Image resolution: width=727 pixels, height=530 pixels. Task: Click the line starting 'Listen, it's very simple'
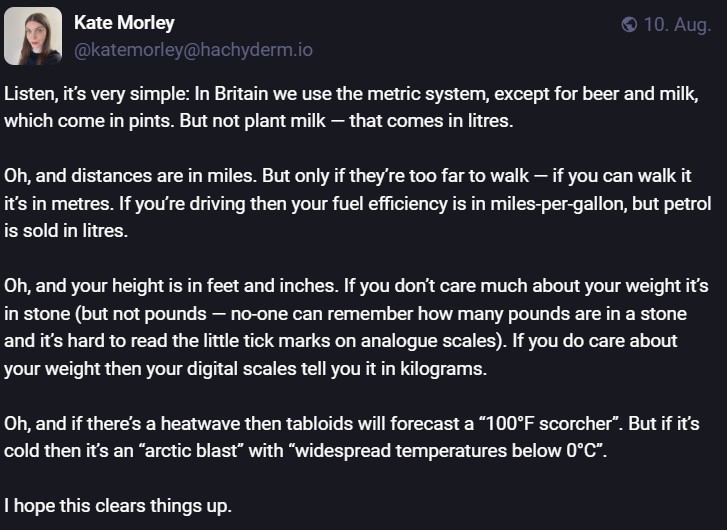(x=351, y=94)
